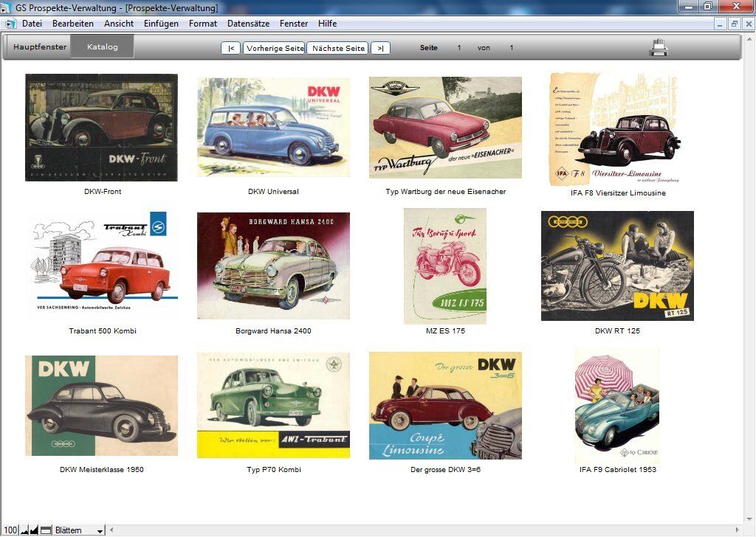
Task: Select the Katalog tab
Action: click(102, 46)
